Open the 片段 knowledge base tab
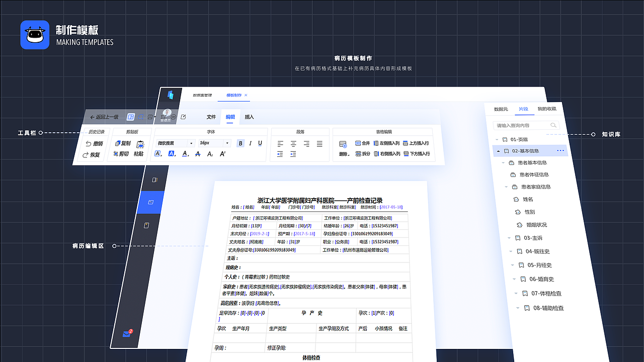The height and width of the screenshot is (362, 644). [x=524, y=109]
